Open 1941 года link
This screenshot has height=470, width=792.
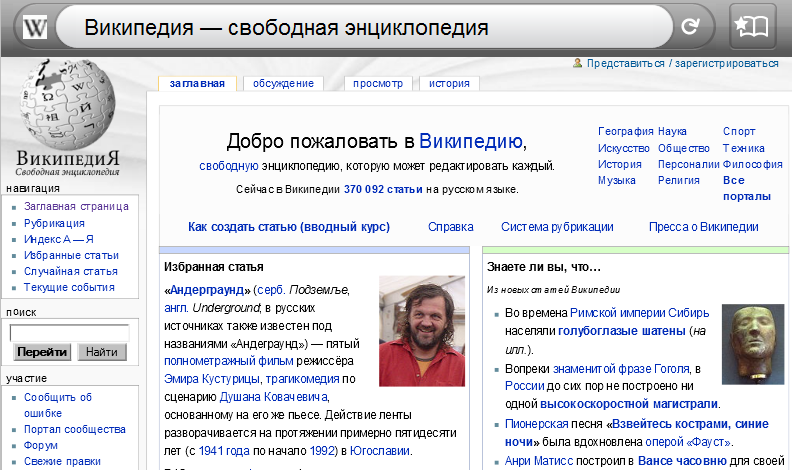coord(224,451)
